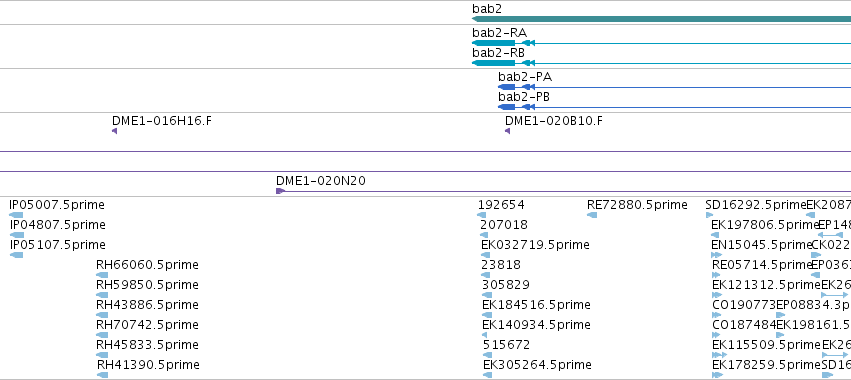Viewport: 851px width, 380px height.
Task: Select the 23818 feature label
Action: (x=501, y=265)
